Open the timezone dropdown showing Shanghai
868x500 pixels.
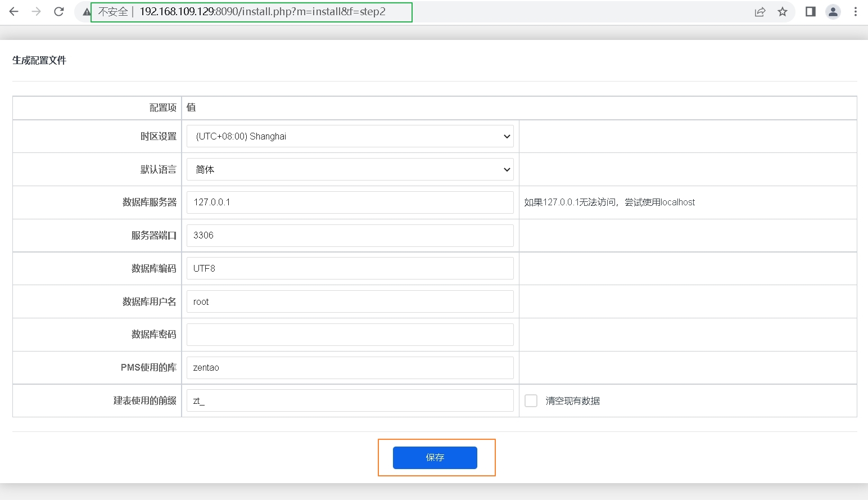point(350,136)
